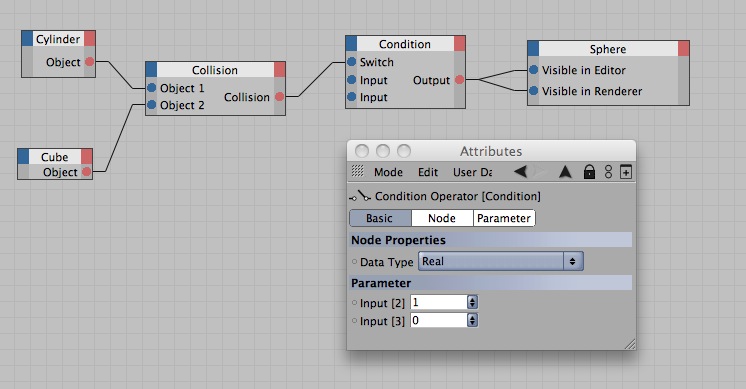Click Cube node's Object output port
Viewport: 746px width, 389px height.
coord(86,172)
